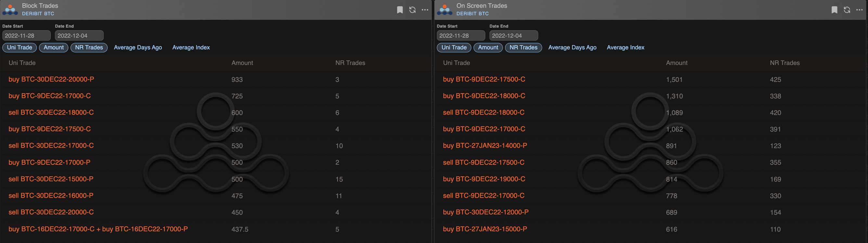This screenshot has width=868, height=243.
Task: Sort On Screen Trades by Amount header
Action: pyautogui.click(x=676, y=63)
